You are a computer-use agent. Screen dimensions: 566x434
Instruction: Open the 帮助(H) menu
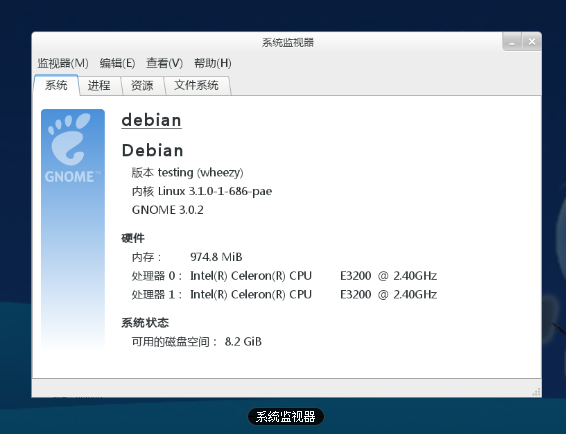pos(213,63)
